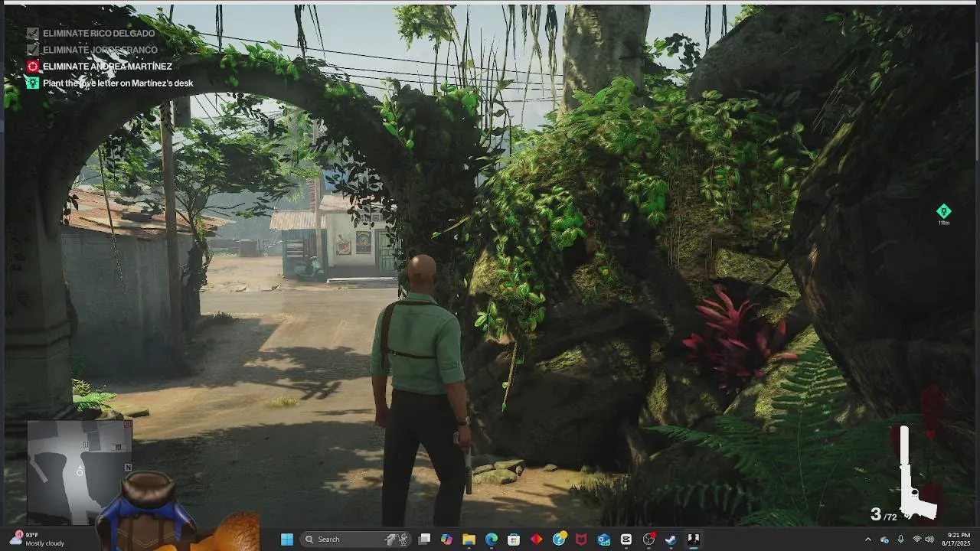This screenshot has height=551, width=980.
Task: Open the Windows Start menu
Action: (286, 539)
